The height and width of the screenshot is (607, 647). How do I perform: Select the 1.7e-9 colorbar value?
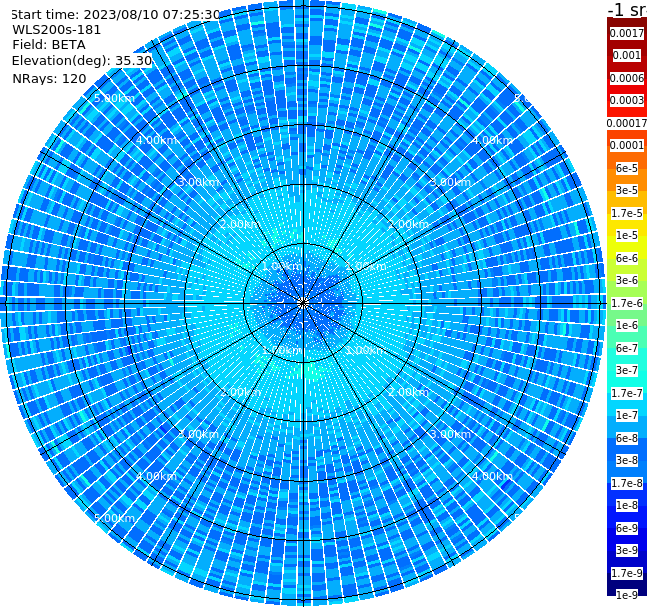627,573
